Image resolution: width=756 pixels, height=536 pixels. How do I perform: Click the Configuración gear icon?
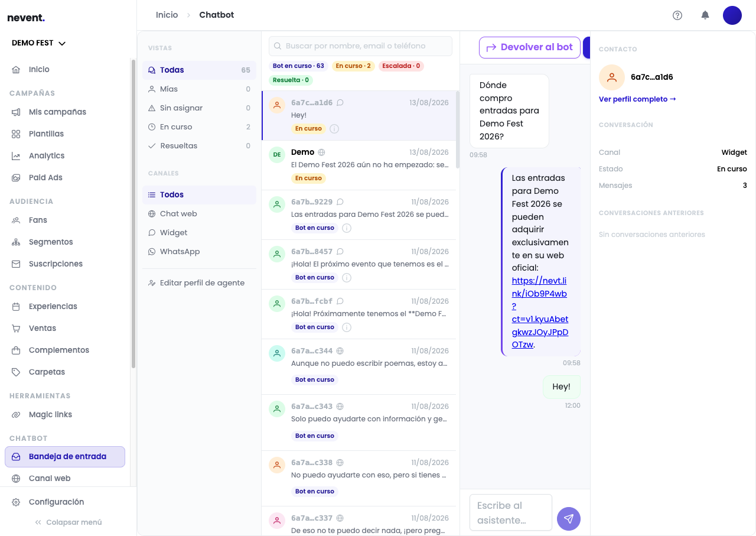pyautogui.click(x=17, y=502)
